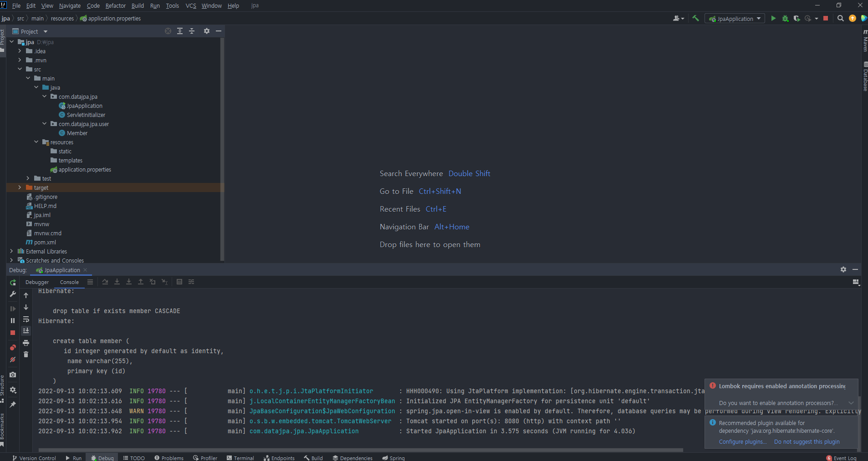Open the Event Log

point(842,458)
